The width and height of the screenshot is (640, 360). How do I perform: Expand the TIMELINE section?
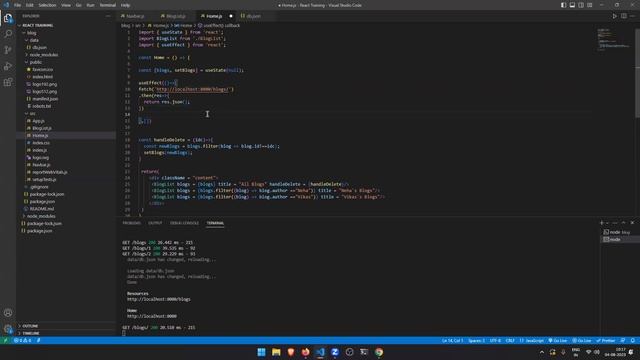[31, 333]
